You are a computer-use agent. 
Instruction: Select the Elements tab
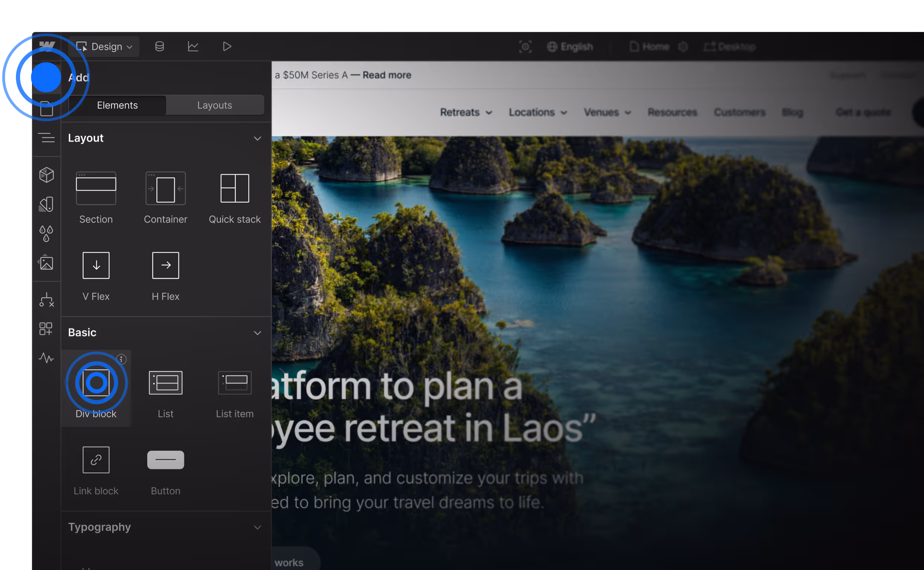117,105
